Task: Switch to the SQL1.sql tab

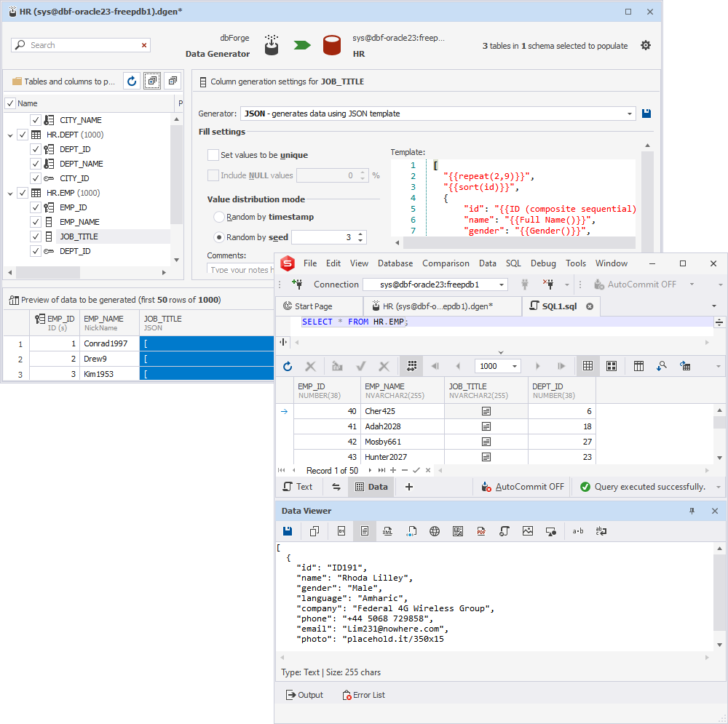Action: (561, 306)
